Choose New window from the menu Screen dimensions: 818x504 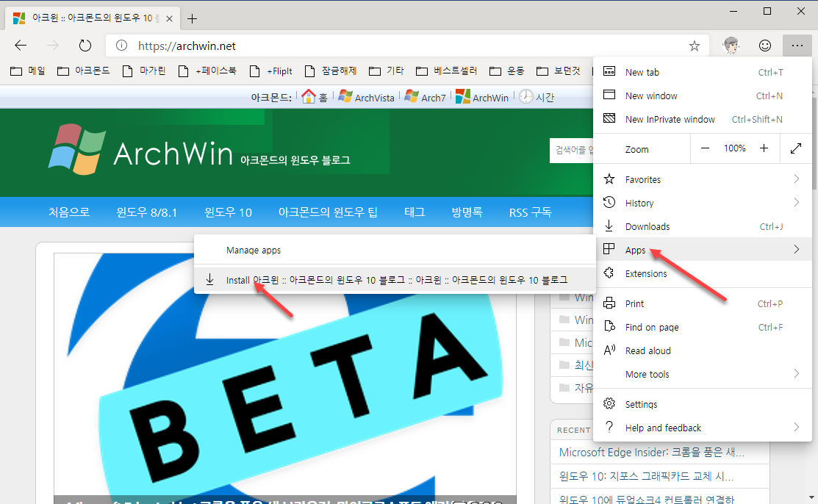702,96
